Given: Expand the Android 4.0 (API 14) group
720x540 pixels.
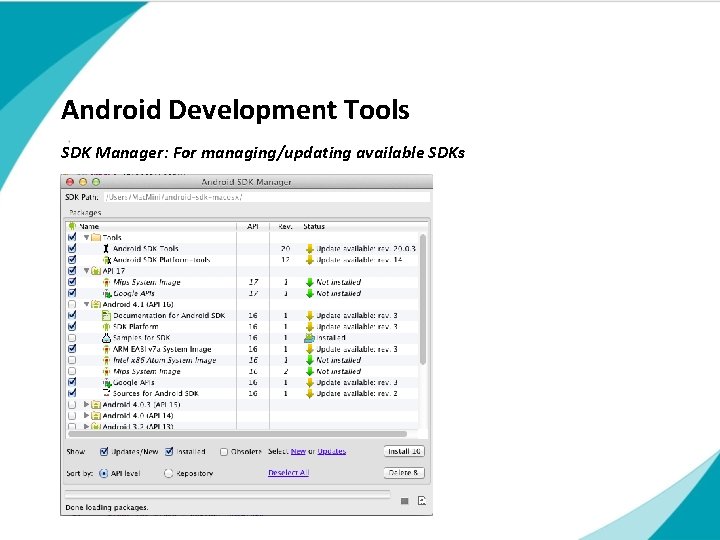Looking at the screenshot, I should click(86, 416).
